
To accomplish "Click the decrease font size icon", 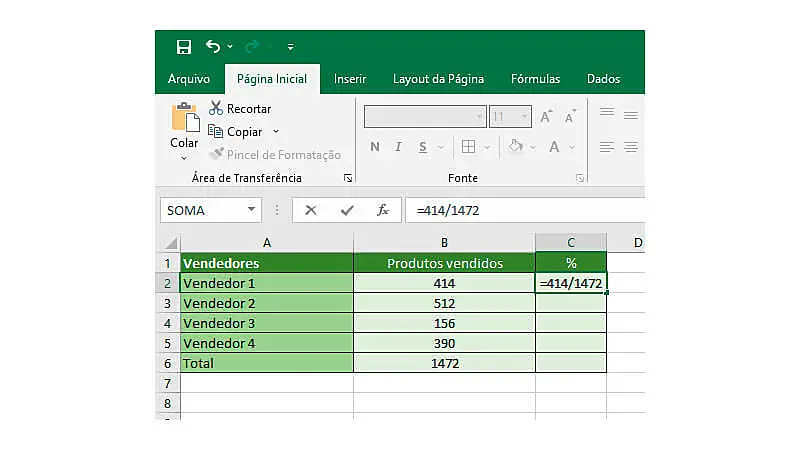I will click(570, 117).
